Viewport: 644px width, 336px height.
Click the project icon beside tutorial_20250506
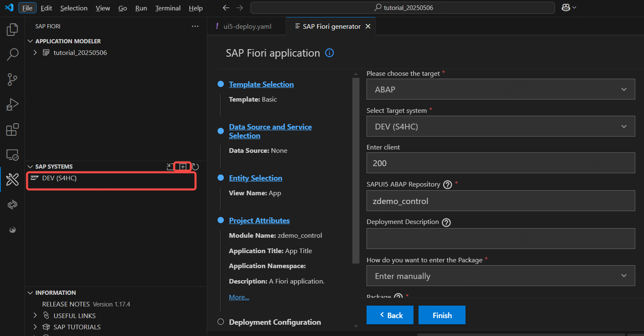47,52
